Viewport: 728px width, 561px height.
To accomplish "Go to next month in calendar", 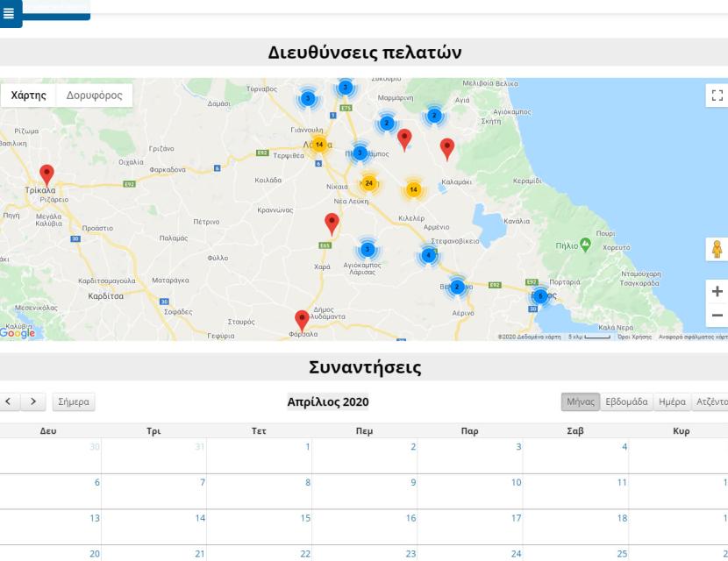I will coord(33,401).
